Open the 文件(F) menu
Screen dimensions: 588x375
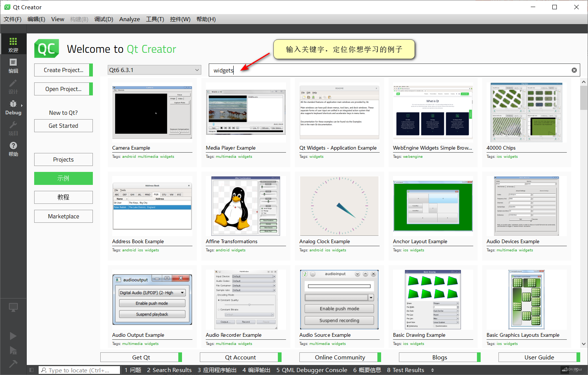[x=13, y=19]
